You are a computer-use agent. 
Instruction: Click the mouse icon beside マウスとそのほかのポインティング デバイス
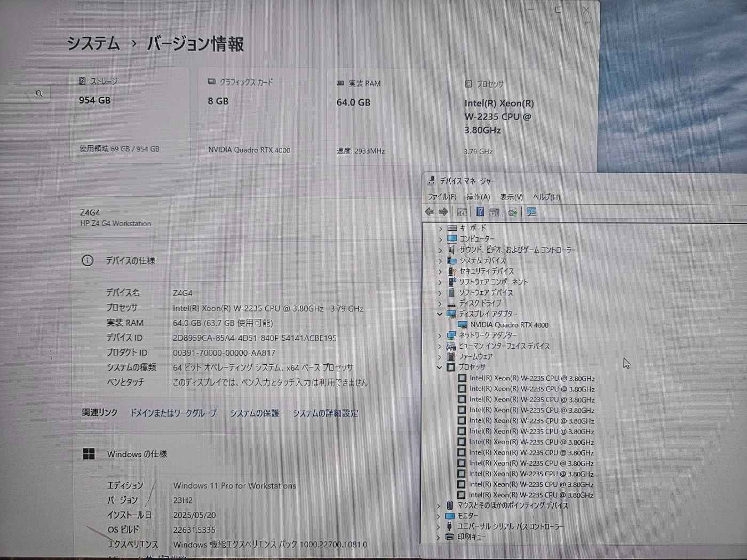pos(449,505)
